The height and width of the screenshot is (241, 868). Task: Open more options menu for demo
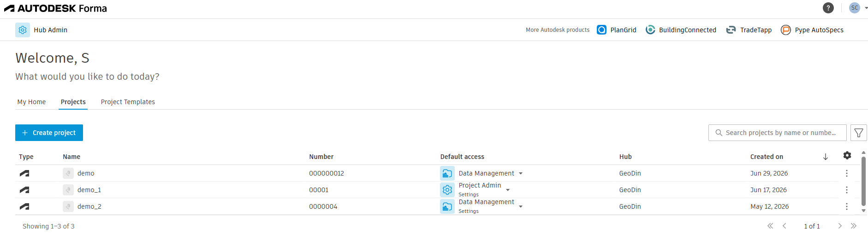click(847, 173)
